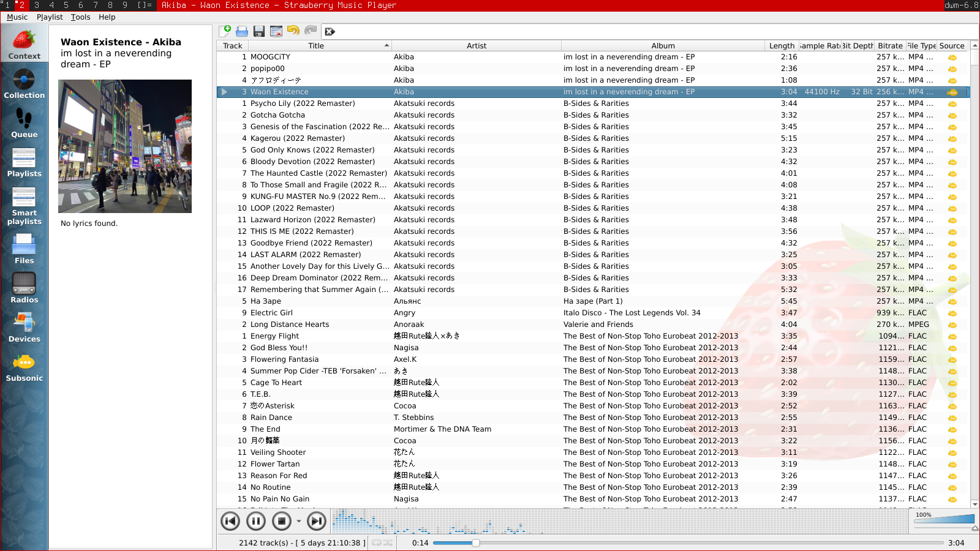
Task: Click the source icon for Long Distance Hearts
Action: pyautogui.click(x=952, y=324)
